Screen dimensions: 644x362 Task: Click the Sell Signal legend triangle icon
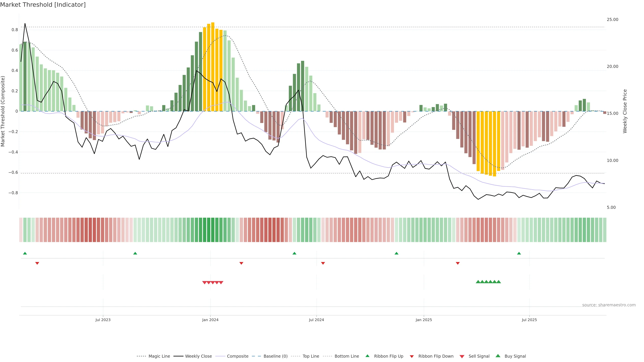click(x=462, y=356)
